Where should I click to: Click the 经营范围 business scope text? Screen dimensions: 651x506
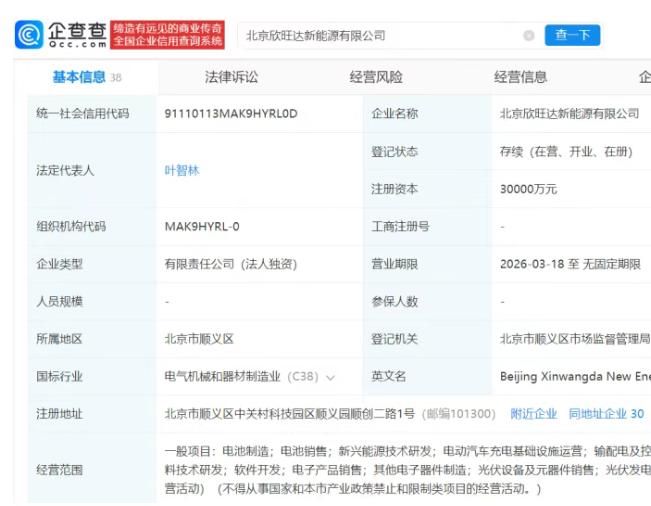click(400, 470)
